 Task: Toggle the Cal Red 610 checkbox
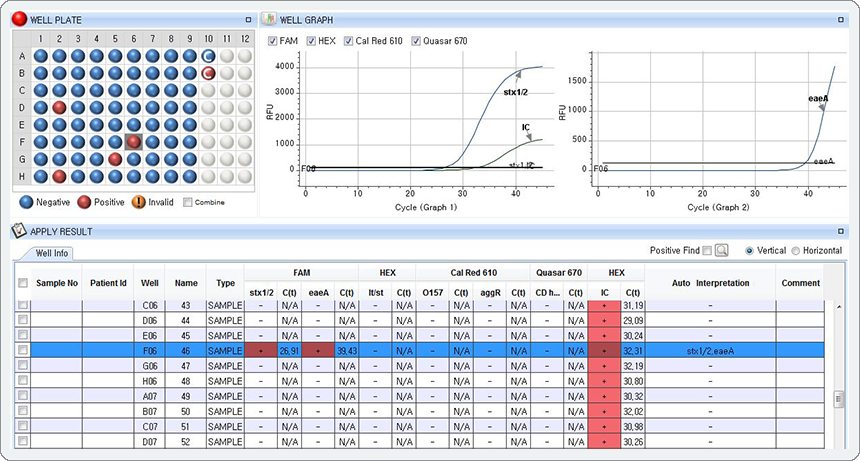pos(348,41)
